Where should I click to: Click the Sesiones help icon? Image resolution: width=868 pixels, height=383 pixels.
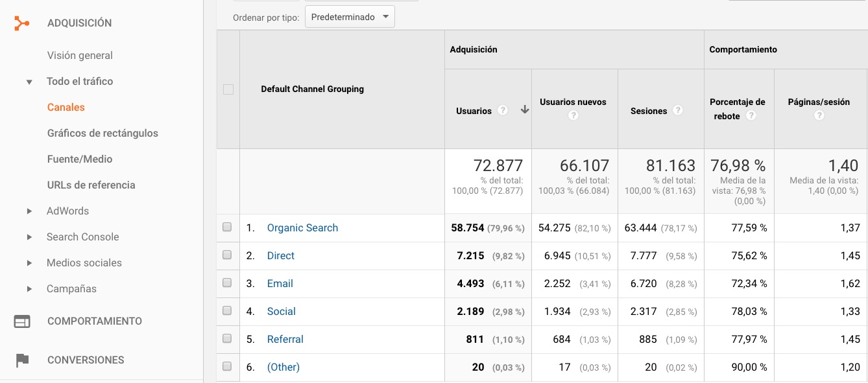[x=678, y=110]
